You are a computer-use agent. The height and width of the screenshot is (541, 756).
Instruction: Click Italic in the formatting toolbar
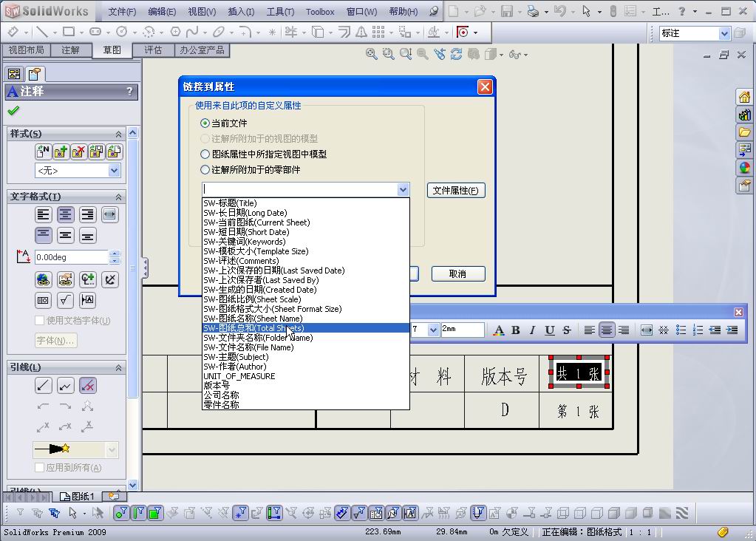pos(532,330)
